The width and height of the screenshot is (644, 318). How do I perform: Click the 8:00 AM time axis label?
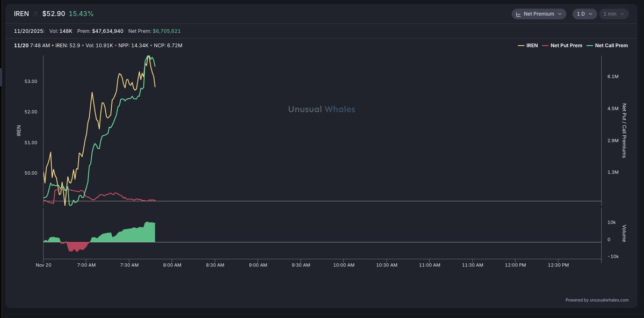click(171, 265)
